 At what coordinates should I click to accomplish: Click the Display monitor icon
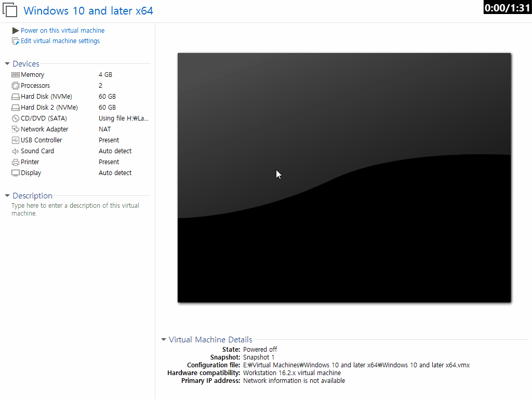pyautogui.click(x=15, y=173)
